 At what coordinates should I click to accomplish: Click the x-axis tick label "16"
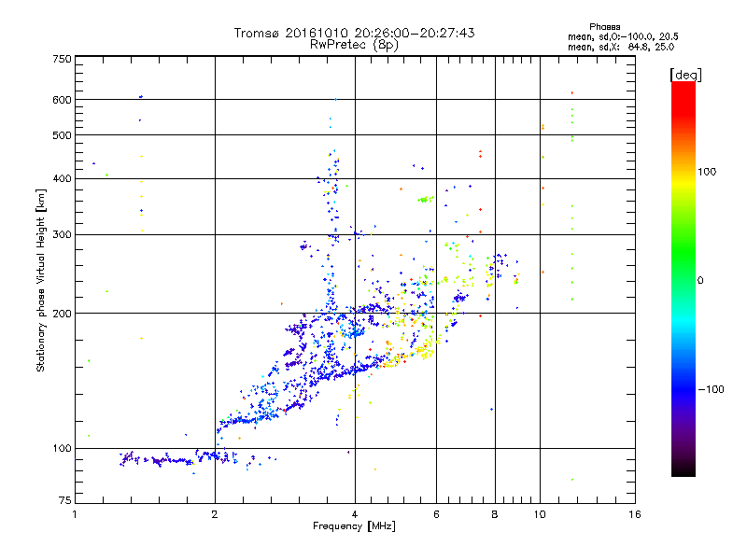coord(635,514)
